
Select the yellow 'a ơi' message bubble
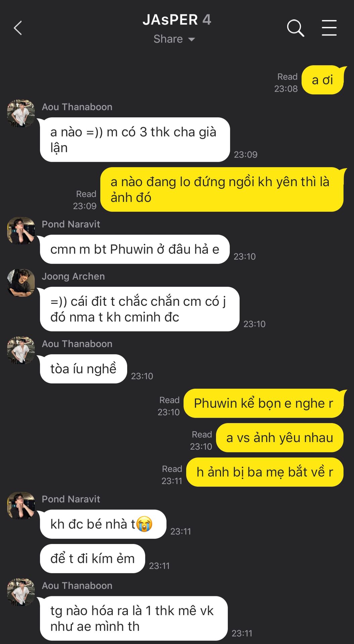[x=323, y=80]
